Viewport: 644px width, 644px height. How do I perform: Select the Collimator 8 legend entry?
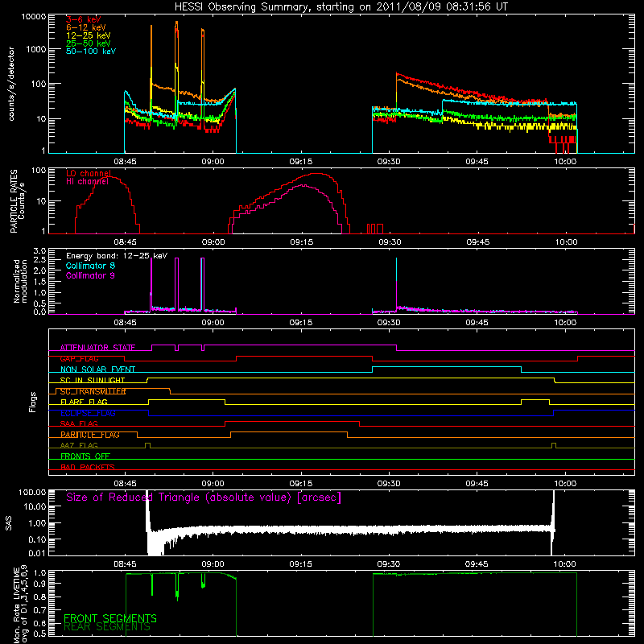click(90, 266)
